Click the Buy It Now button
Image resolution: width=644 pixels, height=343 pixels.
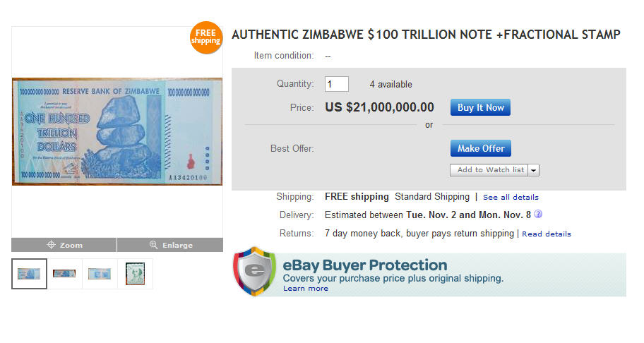pos(481,107)
